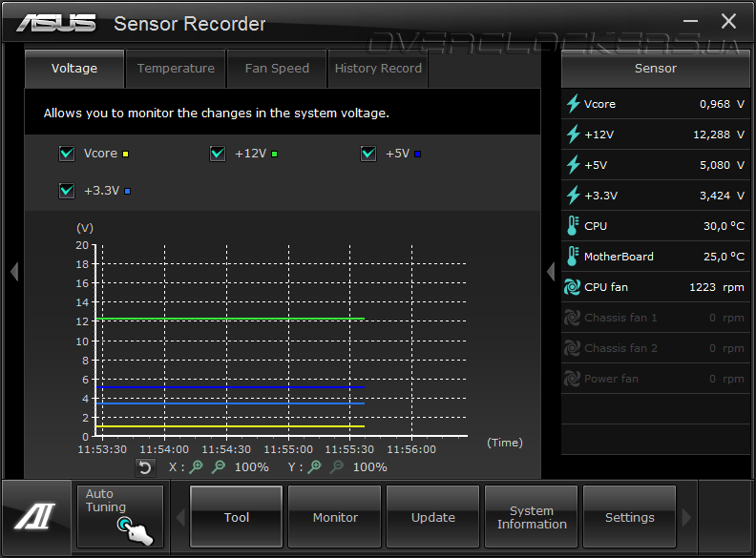Click the Chassis fan 2 icon
This screenshot has width=756, height=558.
point(573,348)
